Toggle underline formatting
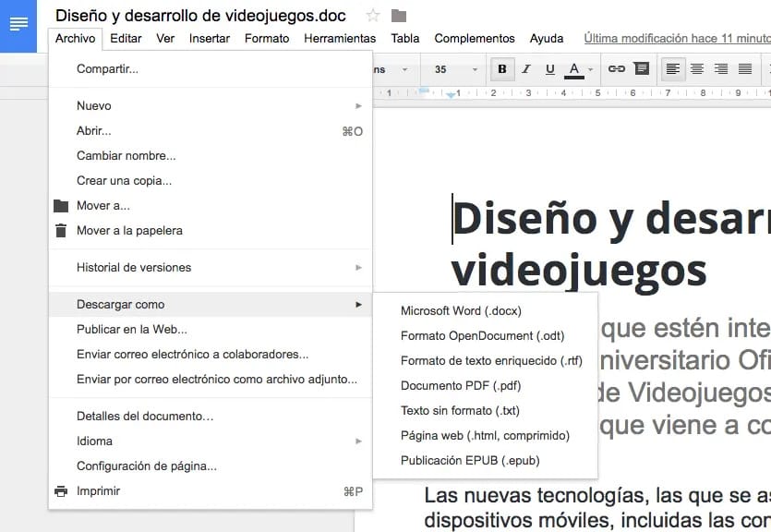 (550, 69)
